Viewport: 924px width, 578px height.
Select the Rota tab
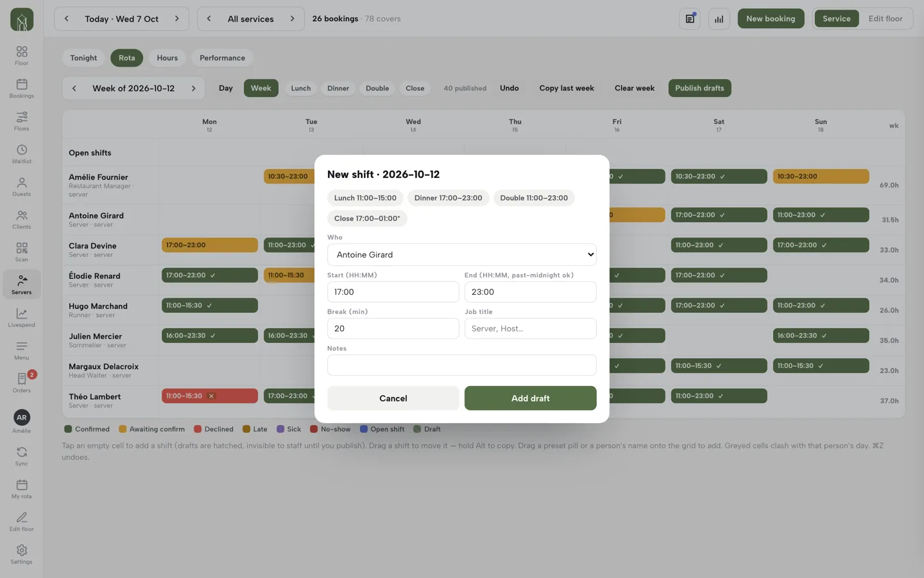[x=127, y=58]
